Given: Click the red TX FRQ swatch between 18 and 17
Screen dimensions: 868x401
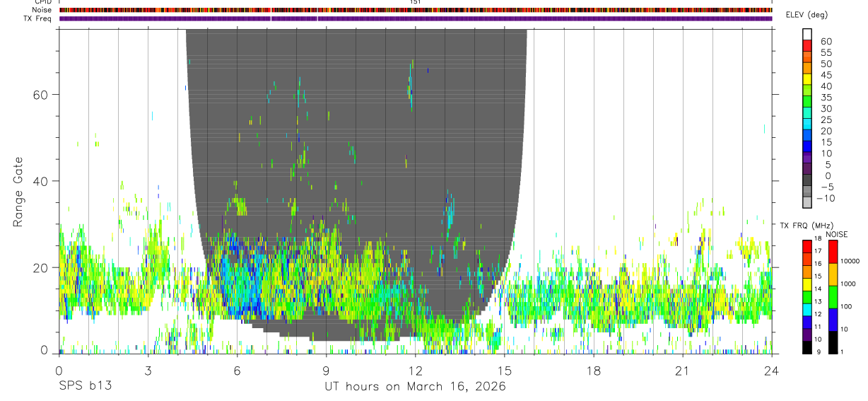Looking at the screenshot, I should 807,245.
